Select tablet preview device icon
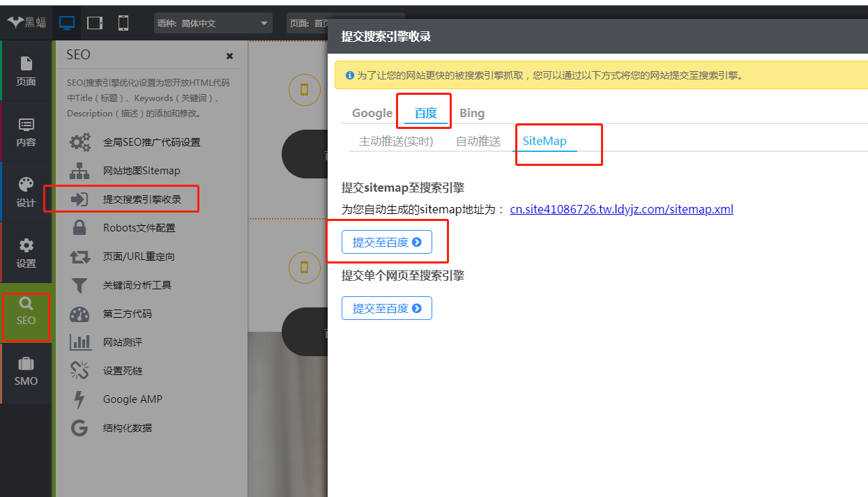This screenshot has width=868, height=497. coord(95,23)
